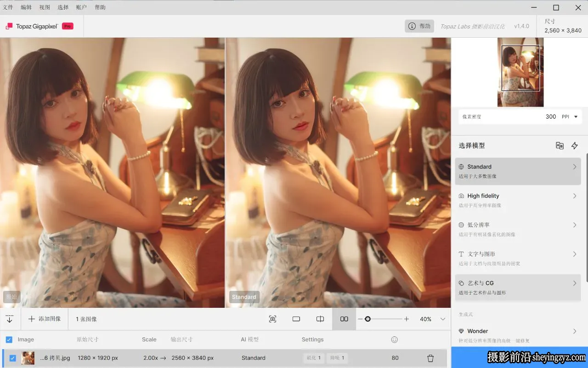This screenshot has width=588, height=368.
Task: Click the Pro badge
Action: 68,26
